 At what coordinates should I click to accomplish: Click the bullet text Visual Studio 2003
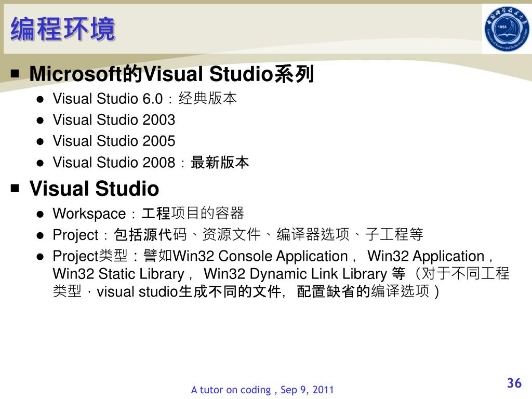pyautogui.click(x=114, y=120)
